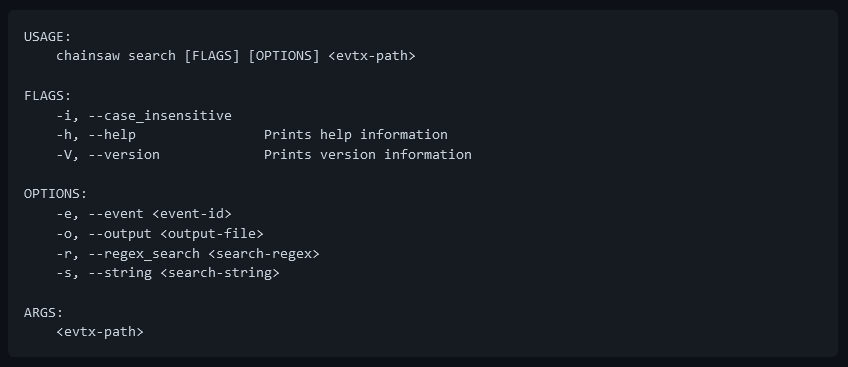Select the [OPTIONS] placeholder in the usage line
This screenshot has height=367, width=848.
(x=284, y=56)
